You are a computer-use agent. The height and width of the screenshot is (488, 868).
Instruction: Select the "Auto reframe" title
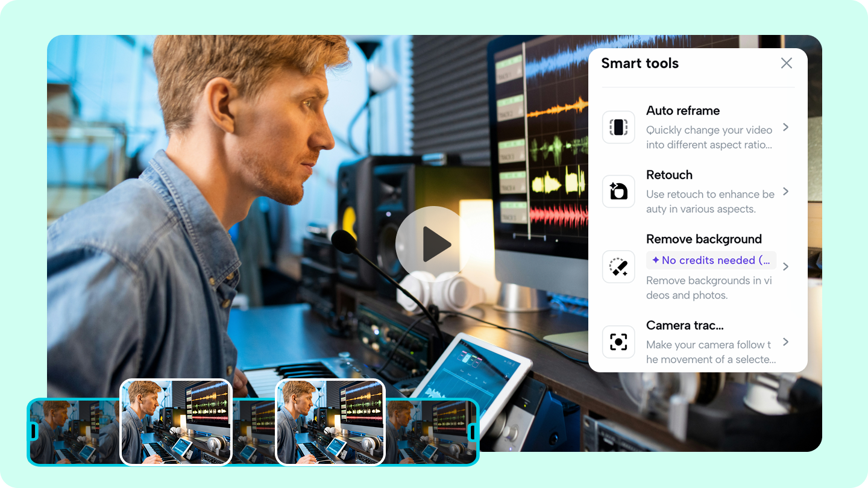click(683, 111)
